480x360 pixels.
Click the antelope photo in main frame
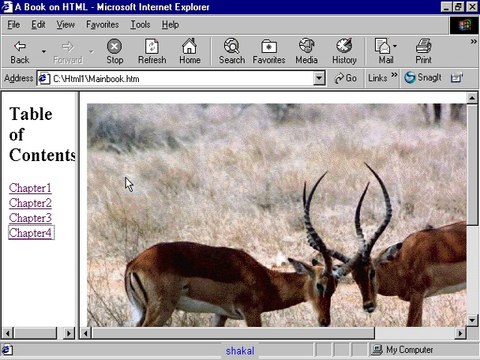click(277, 215)
